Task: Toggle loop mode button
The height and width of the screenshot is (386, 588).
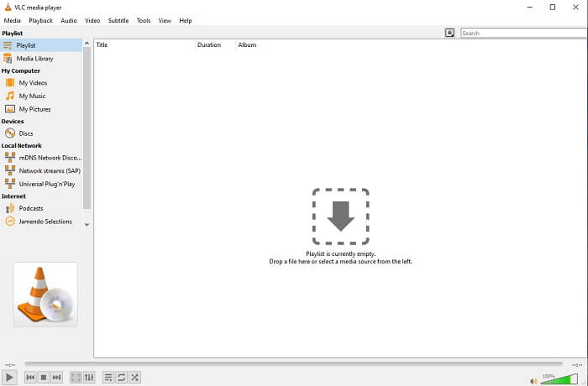Action: tap(122, 378)
